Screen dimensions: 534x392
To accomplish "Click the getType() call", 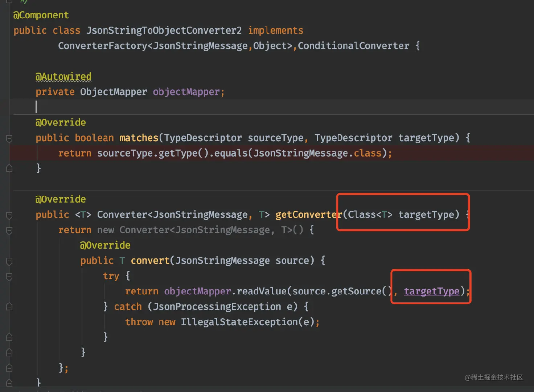I will (x=184, y=153).
